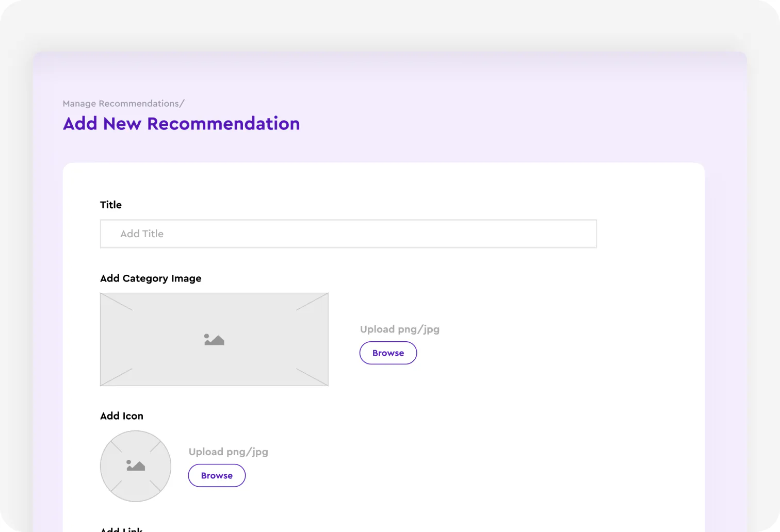780x532 pixels.
Task: Click the Upload png/jpg text above category Browse
Action: pyautogui.click(x=400, y=329)
